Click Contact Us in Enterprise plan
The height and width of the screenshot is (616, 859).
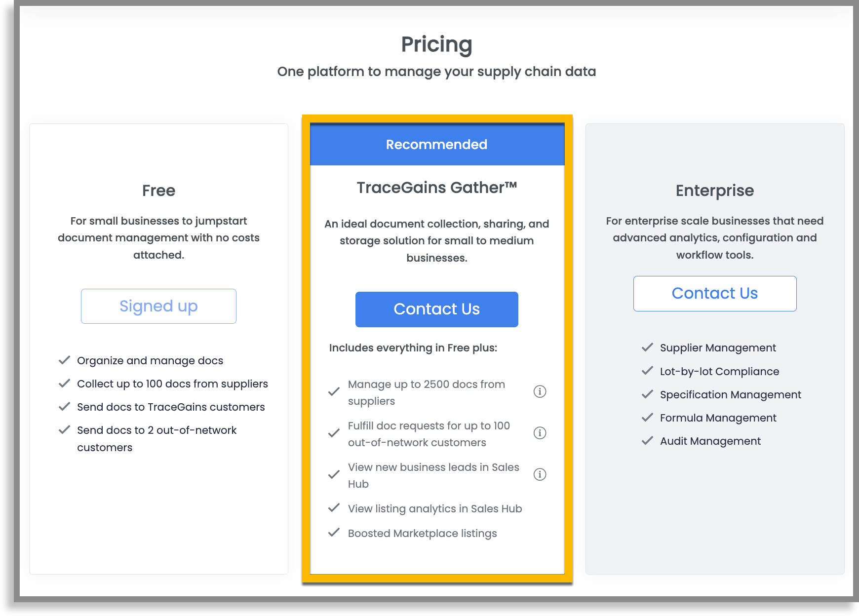coord(714,293)
